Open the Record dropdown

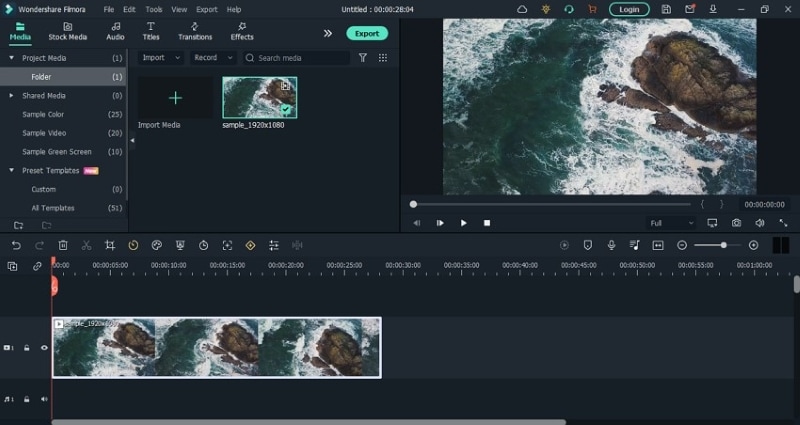(213, 58)
